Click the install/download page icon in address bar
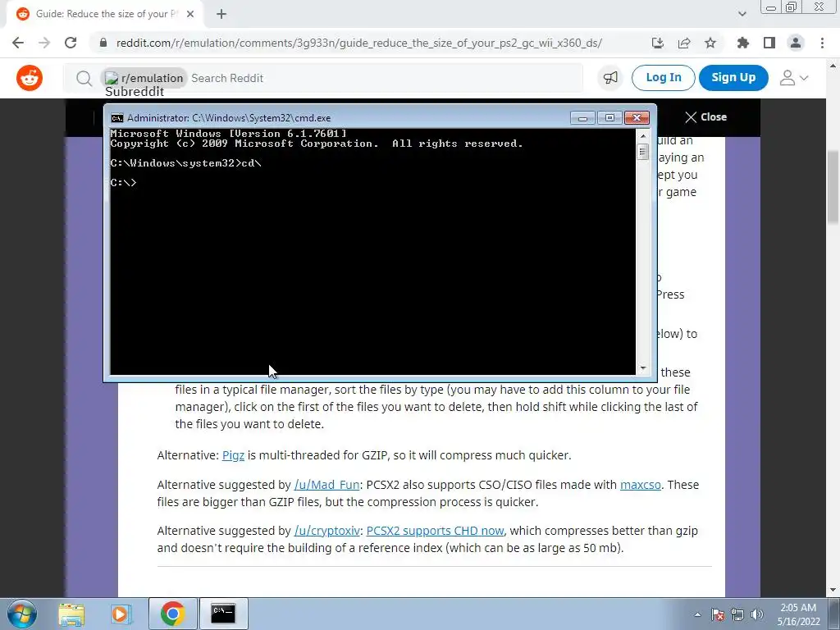840x630 pixels. coord(658,43)
